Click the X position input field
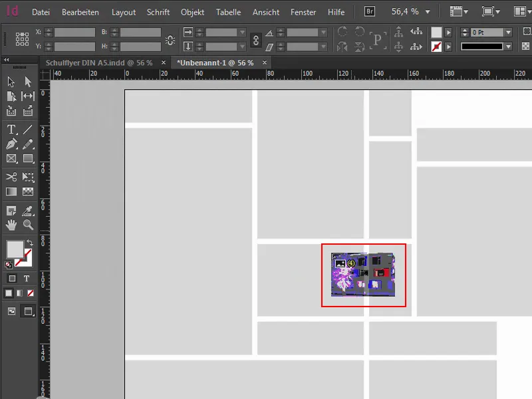 (74, 32)
